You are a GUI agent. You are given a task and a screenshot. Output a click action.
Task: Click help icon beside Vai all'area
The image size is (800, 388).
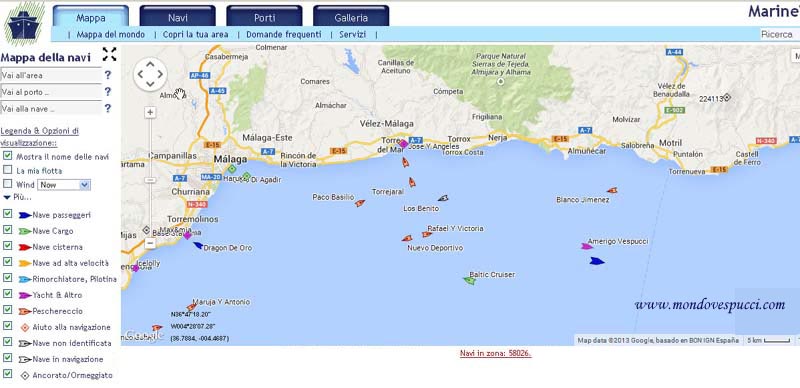pos(108,75)
